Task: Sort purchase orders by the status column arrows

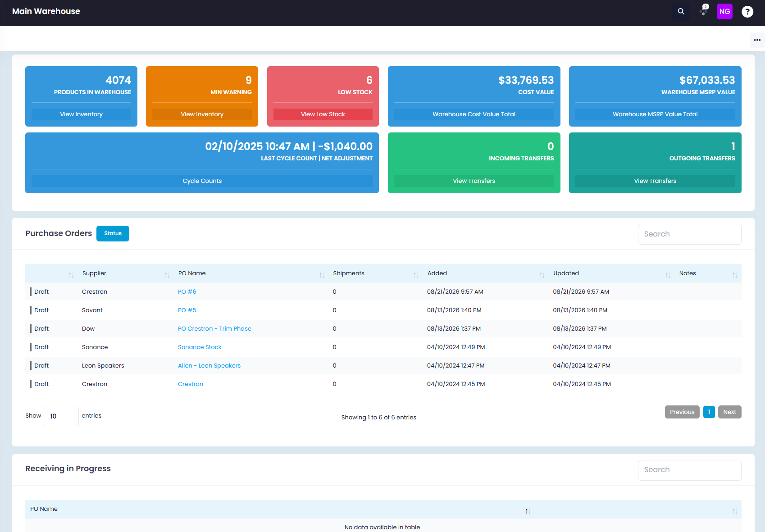Action: [x=71, y=275]
